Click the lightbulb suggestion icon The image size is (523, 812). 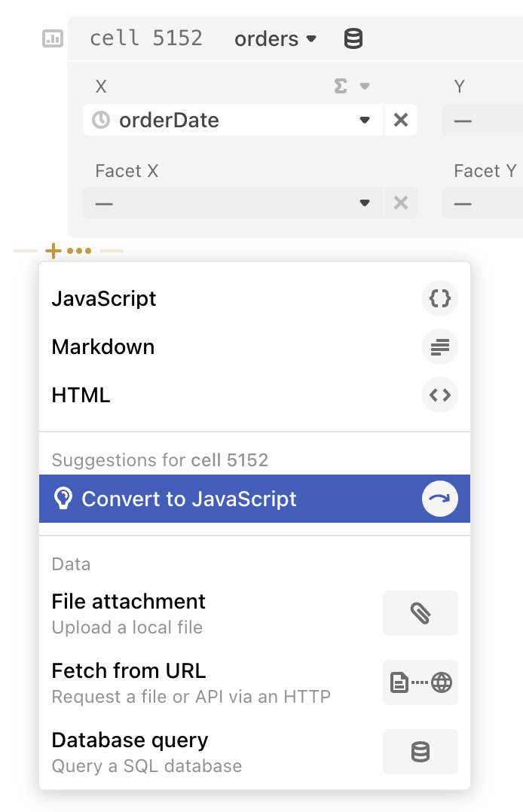(x=65, y=498)
